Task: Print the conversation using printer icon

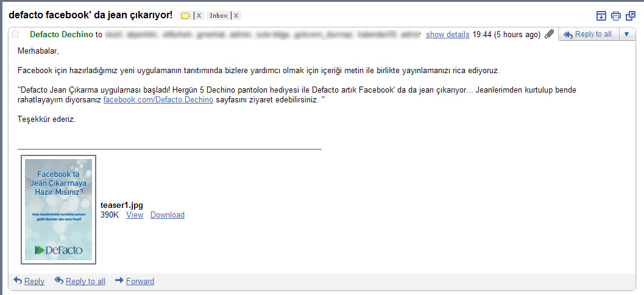Action: pyautogui.click(x=615, y=16)
